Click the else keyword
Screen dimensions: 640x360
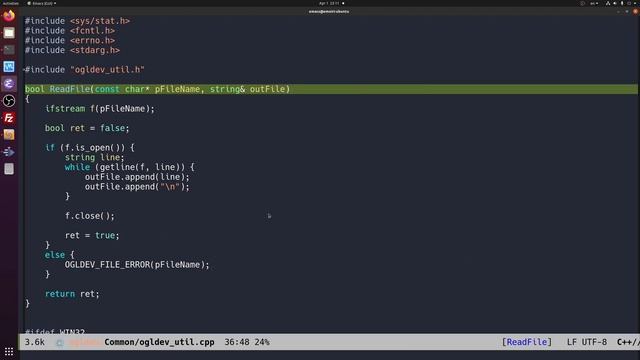click(x=55, y=255)
